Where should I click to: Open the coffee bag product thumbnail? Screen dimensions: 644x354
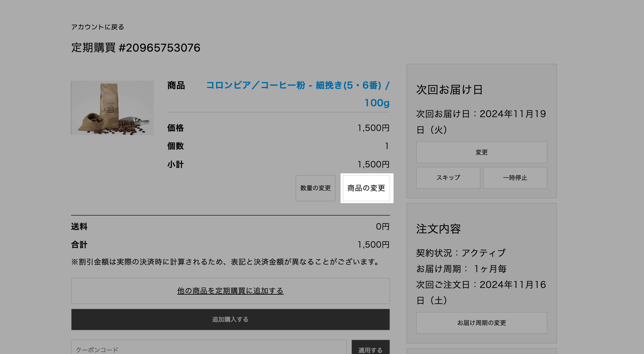(112, 108)
